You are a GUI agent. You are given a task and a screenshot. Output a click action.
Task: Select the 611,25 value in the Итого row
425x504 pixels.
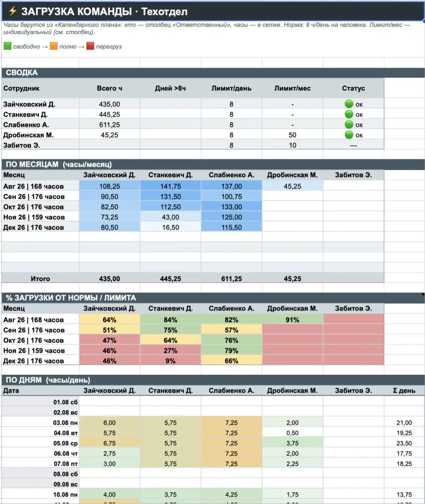tap(232, 278)
